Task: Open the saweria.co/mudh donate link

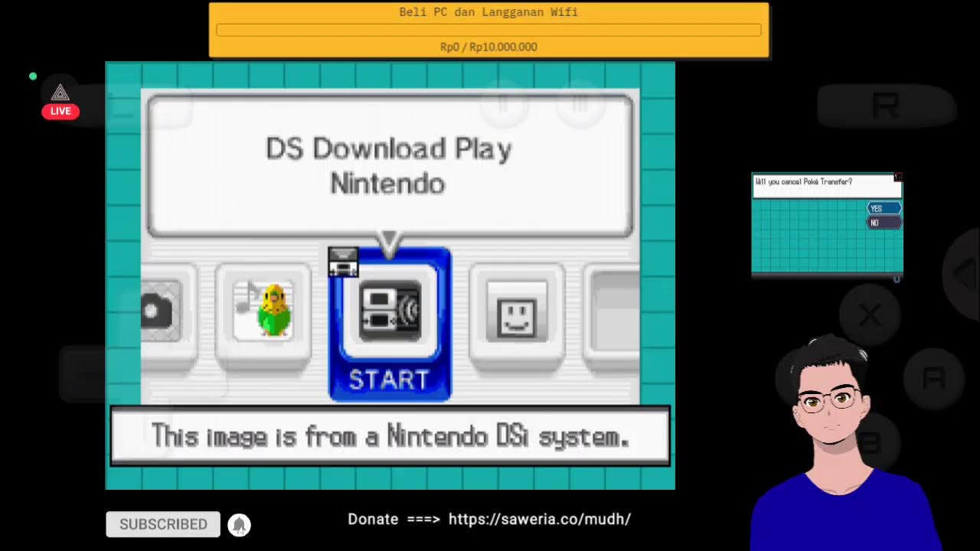Action: click(540, 519)
